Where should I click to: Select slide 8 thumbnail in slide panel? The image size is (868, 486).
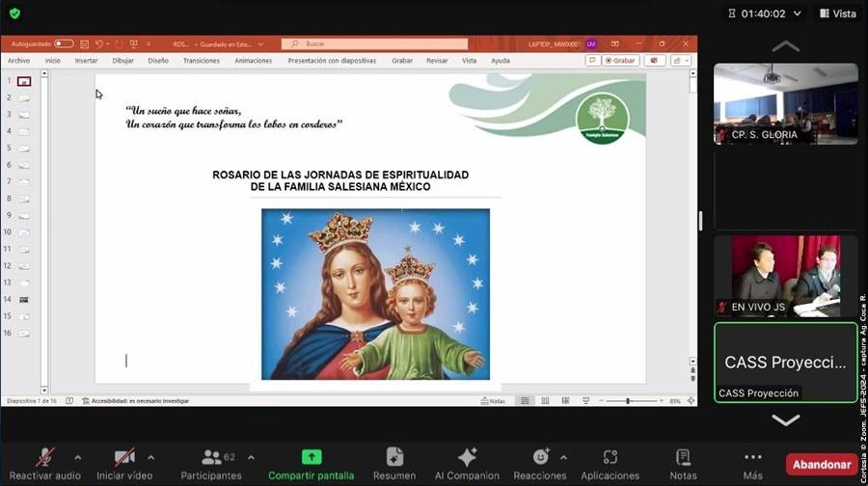coord(24,199)
